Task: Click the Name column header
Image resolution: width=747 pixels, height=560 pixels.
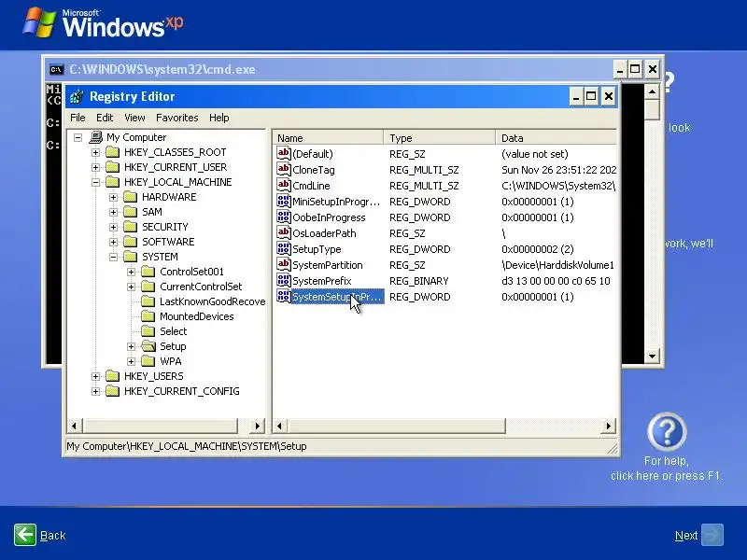Action: coord(329,137)
